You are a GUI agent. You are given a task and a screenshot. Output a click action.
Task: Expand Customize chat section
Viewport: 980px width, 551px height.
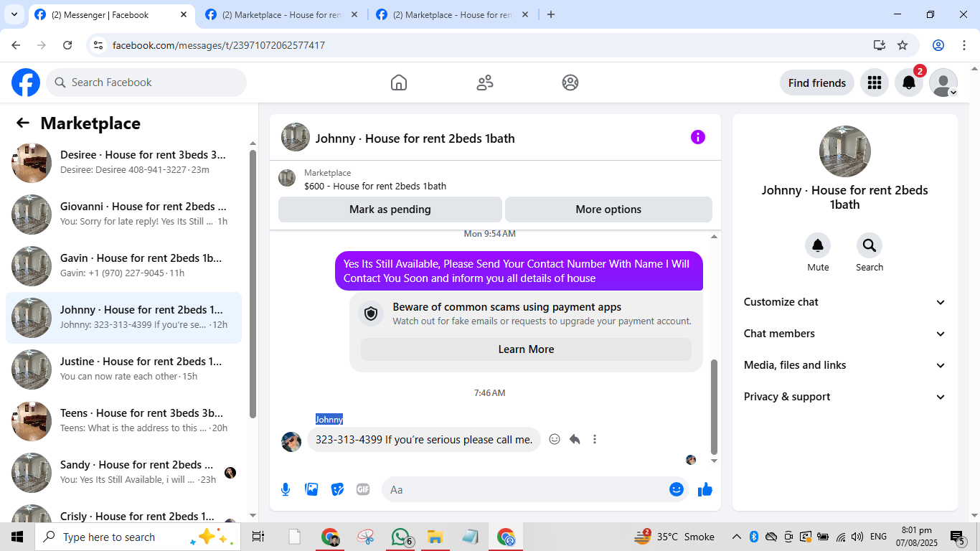[x=845, y=302]
